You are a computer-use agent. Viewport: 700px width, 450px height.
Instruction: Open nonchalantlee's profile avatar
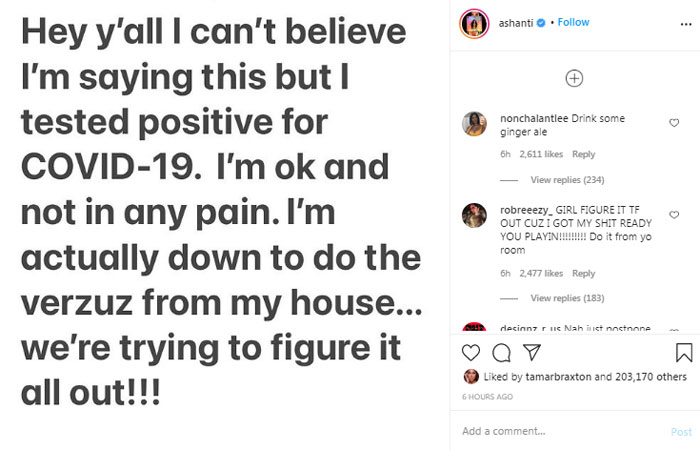pos(474,124)
